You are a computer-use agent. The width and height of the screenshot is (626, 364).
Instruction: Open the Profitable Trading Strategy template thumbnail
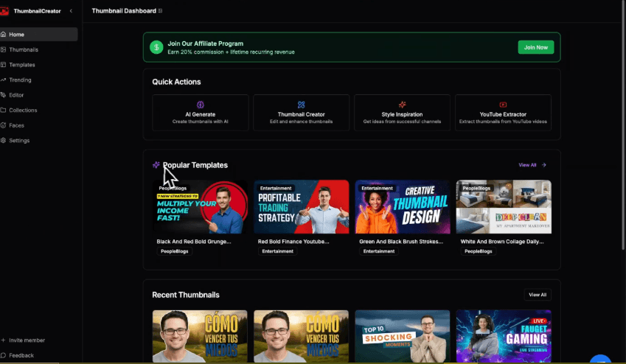tap(301, 207)
